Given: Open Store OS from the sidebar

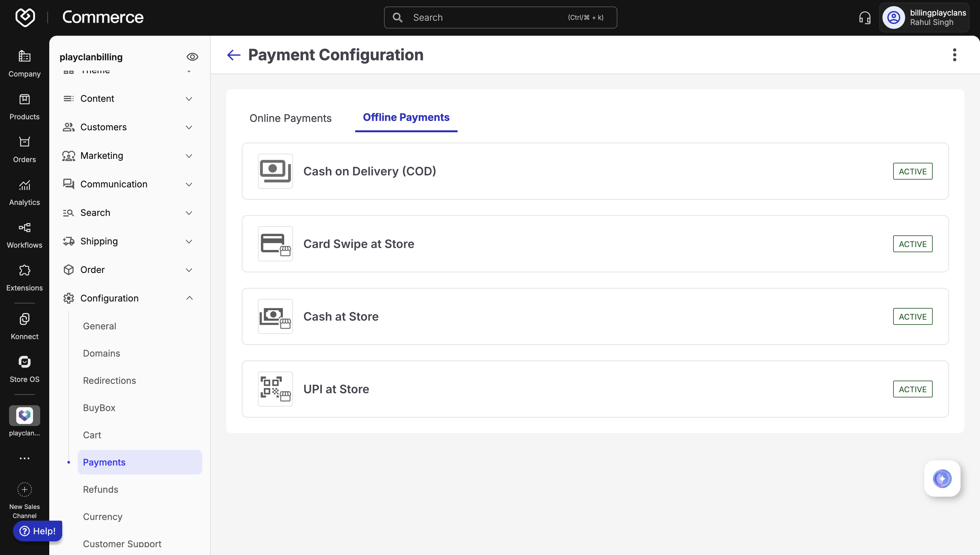Looking at the screenshot, I should [24, 369].
